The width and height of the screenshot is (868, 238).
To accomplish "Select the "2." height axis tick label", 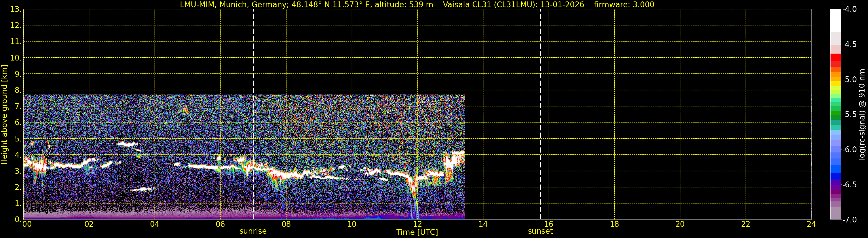I will pos(18,188).
